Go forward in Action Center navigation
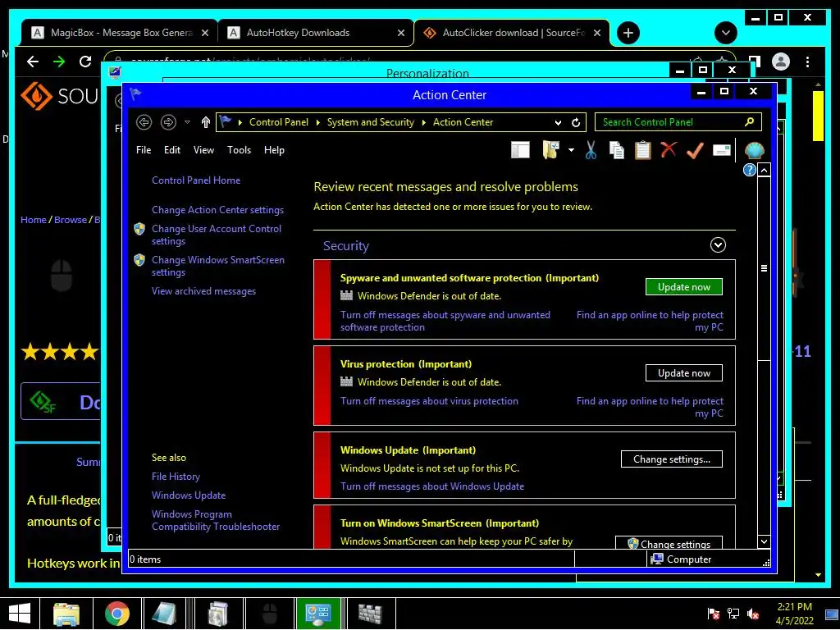This screenshot has height=630, width=840. [x=168, y=122]
